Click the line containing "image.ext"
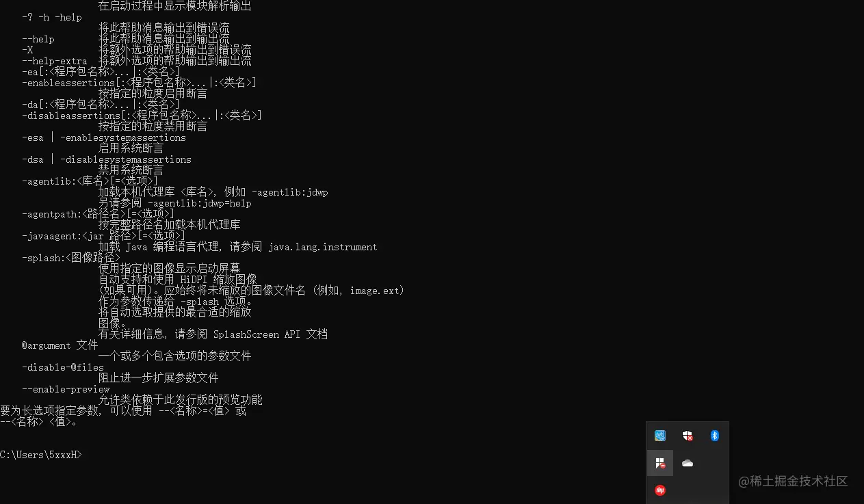The width and height of the screenshot is (864, 504). pyautogui.click(x=252, y=291)
